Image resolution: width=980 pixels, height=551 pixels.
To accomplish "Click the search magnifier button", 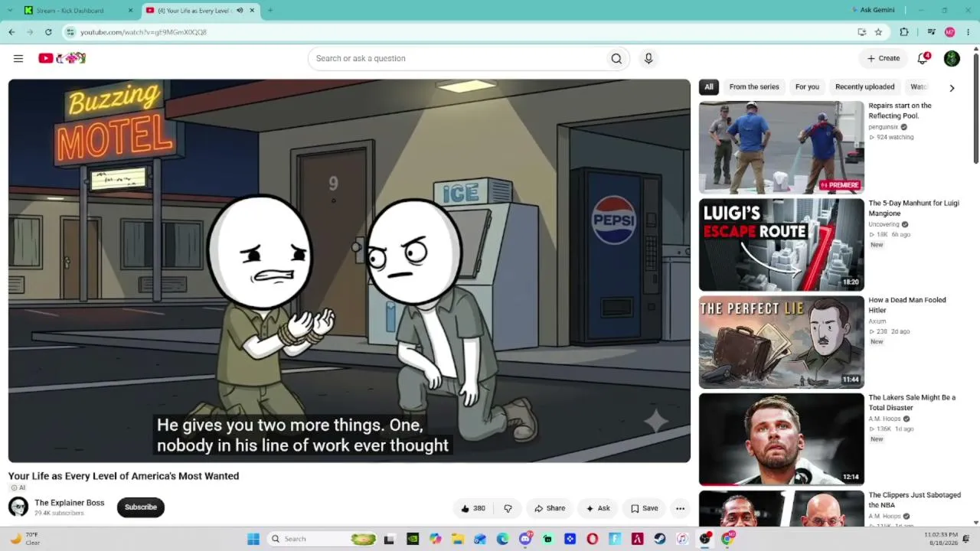I will [x=616, y=58].
